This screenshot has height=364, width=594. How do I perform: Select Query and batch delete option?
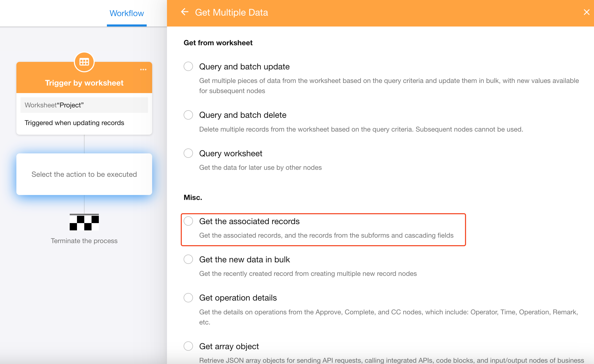188,115
